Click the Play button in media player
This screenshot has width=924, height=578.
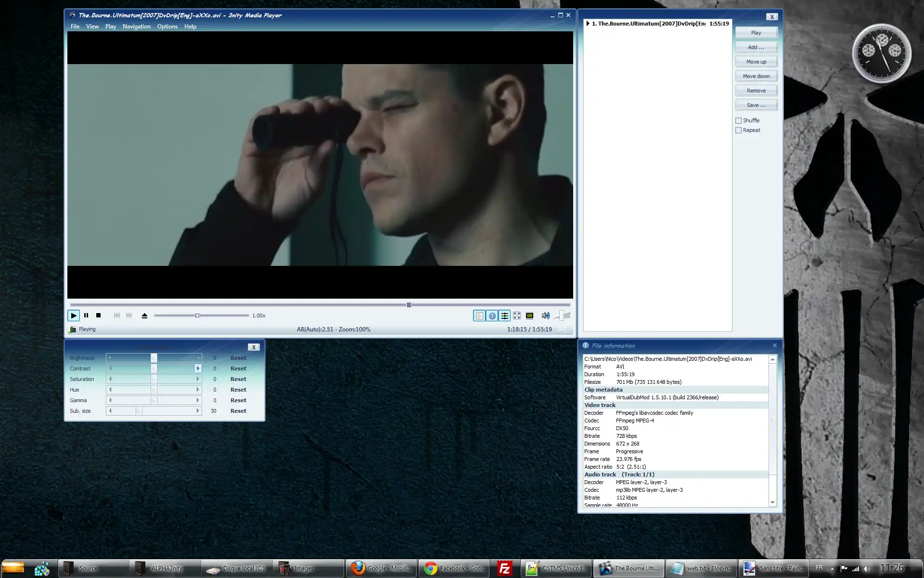tap(73, 315)
